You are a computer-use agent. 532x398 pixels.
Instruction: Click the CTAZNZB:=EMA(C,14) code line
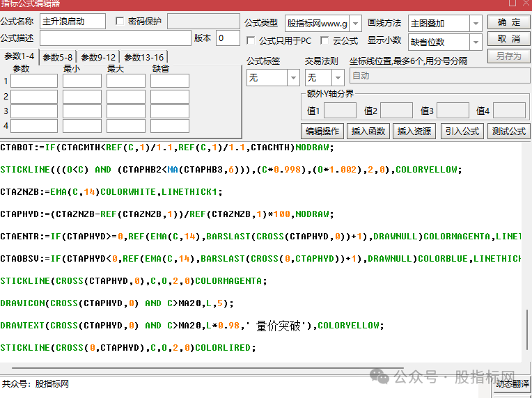click(x=111, y=192)
